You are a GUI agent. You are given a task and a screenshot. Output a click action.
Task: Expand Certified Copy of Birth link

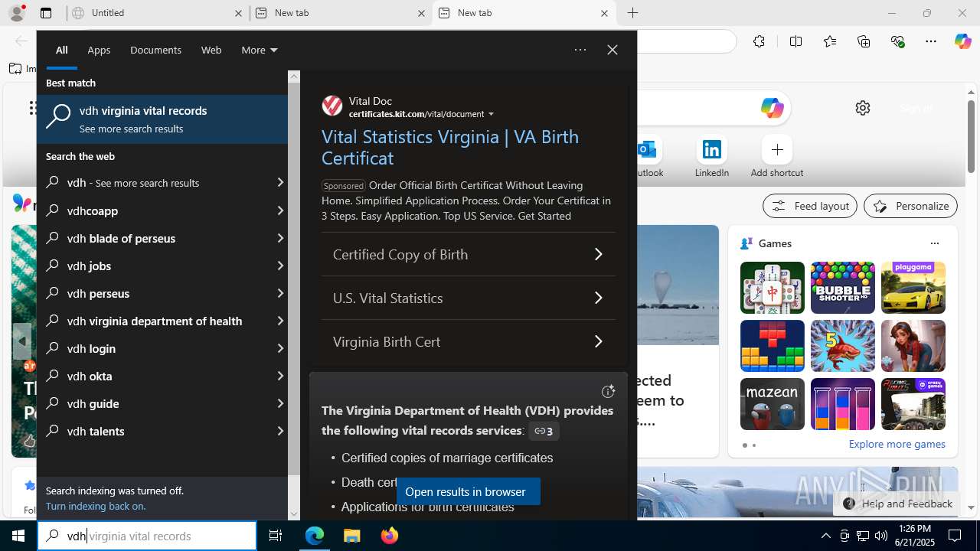click(x=469, y=254)
